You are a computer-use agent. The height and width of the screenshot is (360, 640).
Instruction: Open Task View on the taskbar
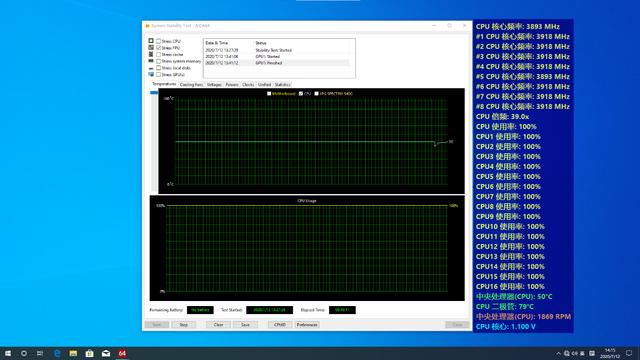pyautogui.click(x=40, y=353)
